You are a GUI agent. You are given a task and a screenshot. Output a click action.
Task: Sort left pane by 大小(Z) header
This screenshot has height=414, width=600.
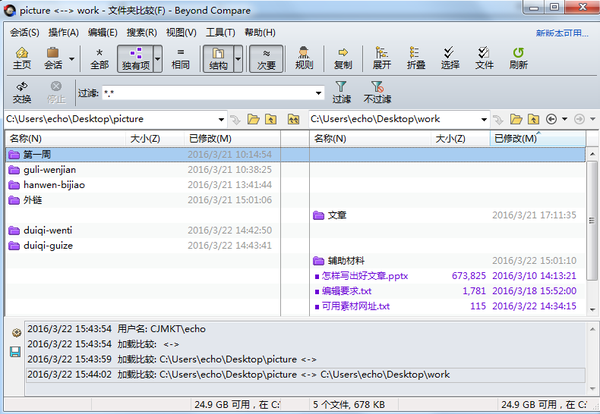click(155, 139)
